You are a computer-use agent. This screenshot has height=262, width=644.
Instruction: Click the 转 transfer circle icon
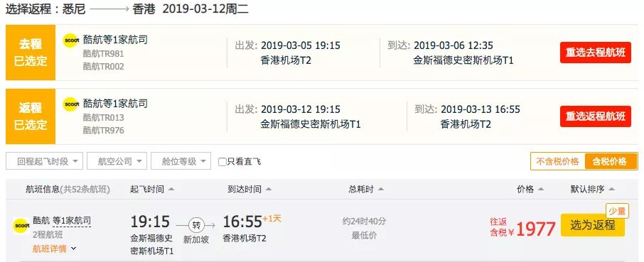pos(196,225)
